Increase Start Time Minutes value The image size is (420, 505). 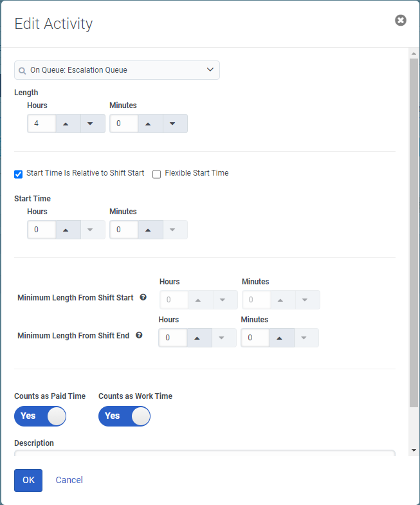[x=148, y=230]
